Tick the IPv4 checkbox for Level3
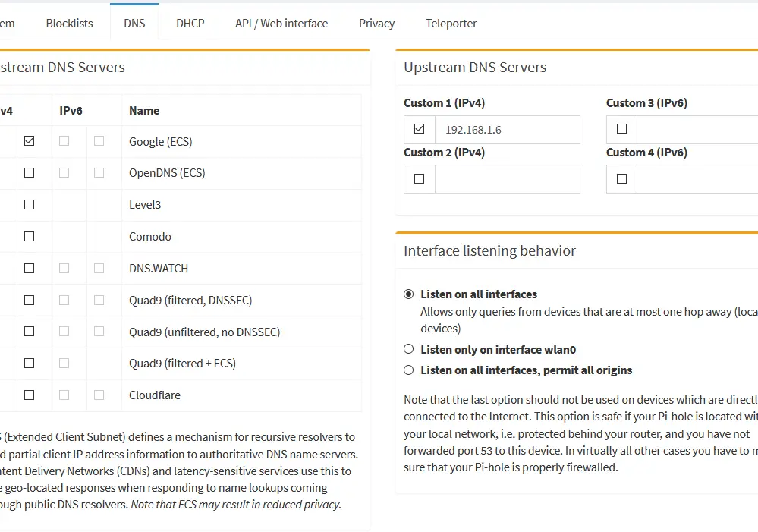This screenshot has height=532, width=758. [29, 205]
